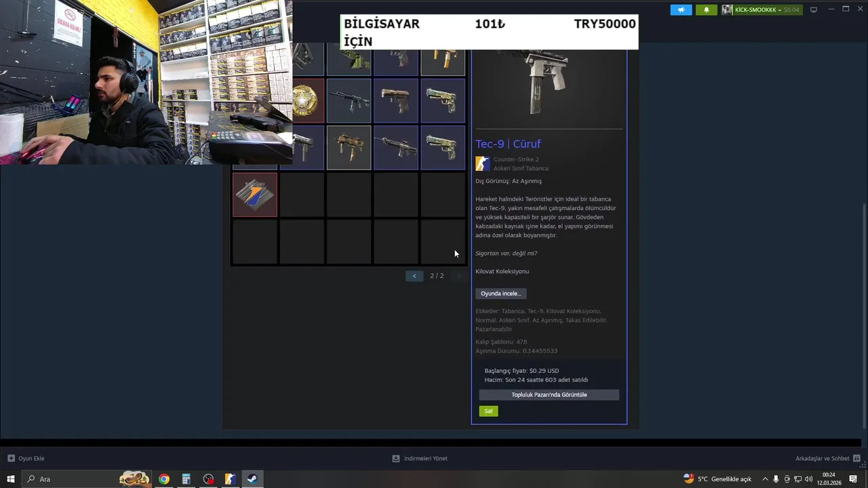Image resolution: width=868 pixels, height=488 pixels.
Task: Open the Windows Start menu
Action: [x=11, y=479]
